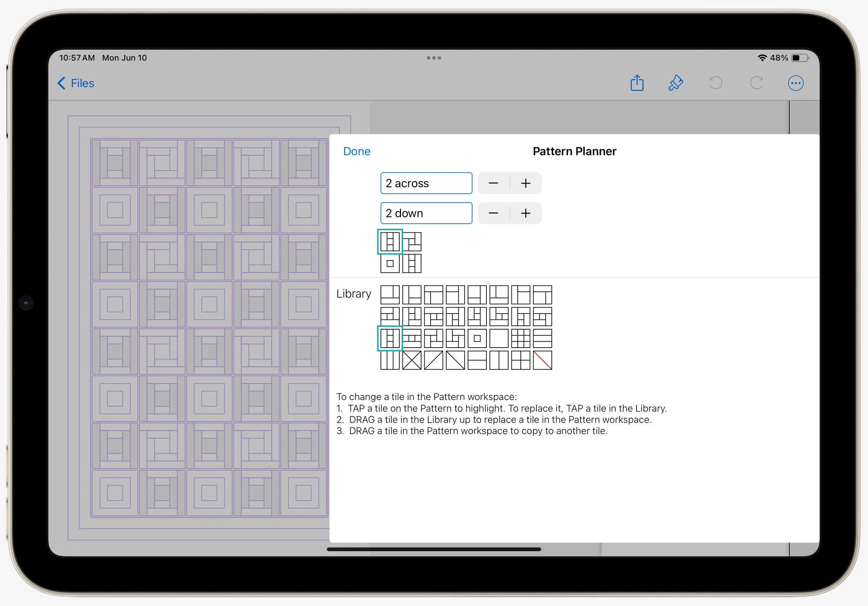Viewport: 868px width, 606px height.
Task: Select the paintbrush formatting tool
Action: pos(676,83)
